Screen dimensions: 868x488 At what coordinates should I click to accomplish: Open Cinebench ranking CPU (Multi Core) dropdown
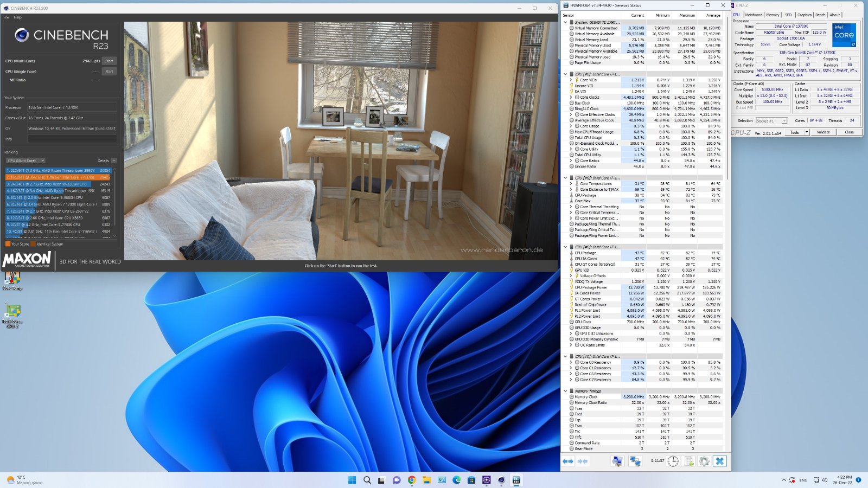pos(25,160)
